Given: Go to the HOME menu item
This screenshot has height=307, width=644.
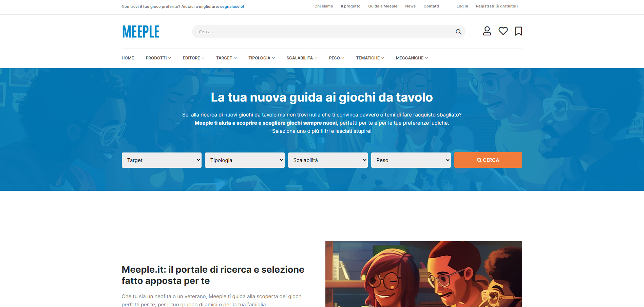Looking at the screenshot, I should click(x=128, y=58).
